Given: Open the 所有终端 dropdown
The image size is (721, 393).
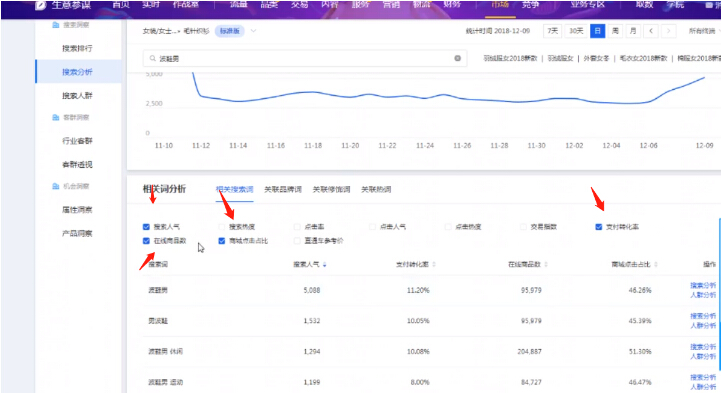Looking at the screenshot, I should [x=704, y=31].
